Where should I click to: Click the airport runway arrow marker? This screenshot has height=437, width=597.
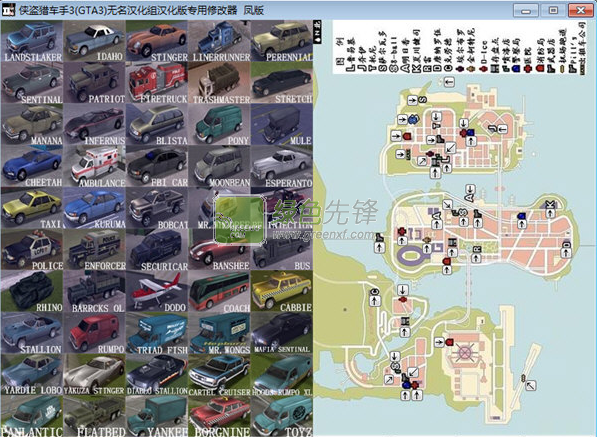[530, 385]
